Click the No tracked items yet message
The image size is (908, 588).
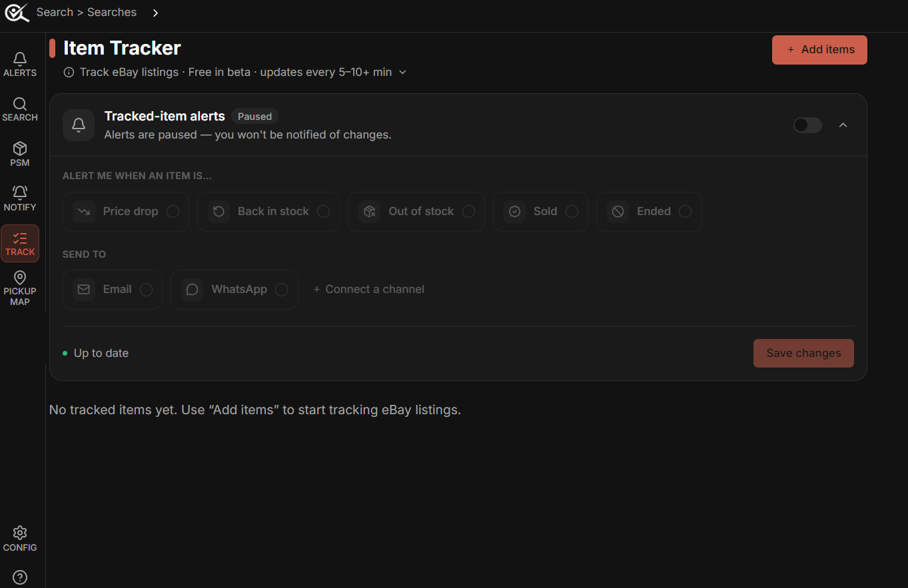pos(255,410)
